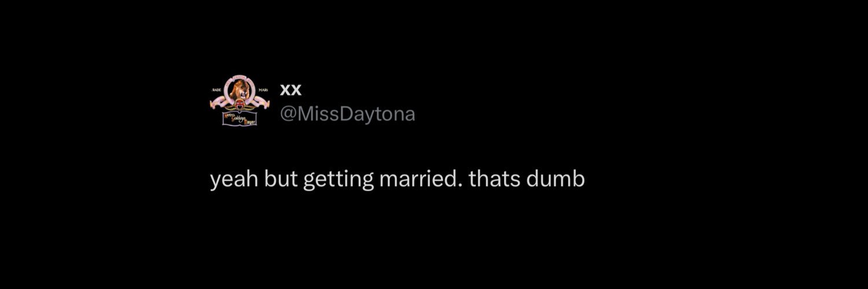The image size is (868, 289).
Task: Visit the @MissDaytona handle
Action: click(348, 114)
